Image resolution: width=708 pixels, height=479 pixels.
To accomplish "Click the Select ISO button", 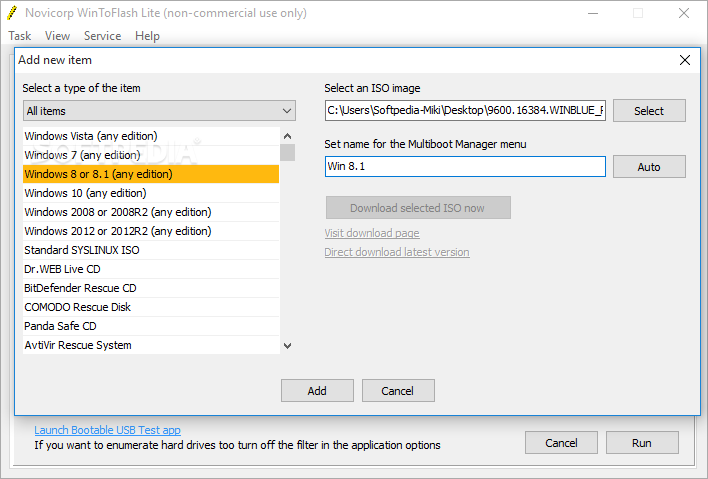I will pos(649,111).
